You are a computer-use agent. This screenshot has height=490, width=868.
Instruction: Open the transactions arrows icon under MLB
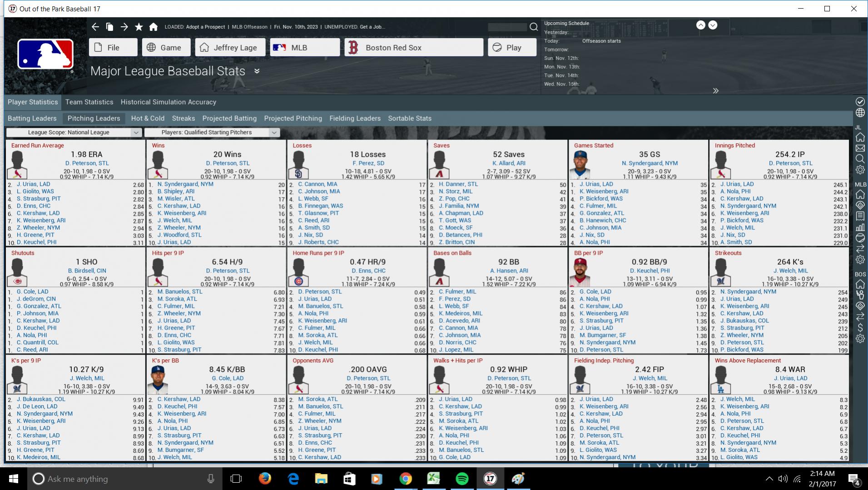tap(860, 249)
